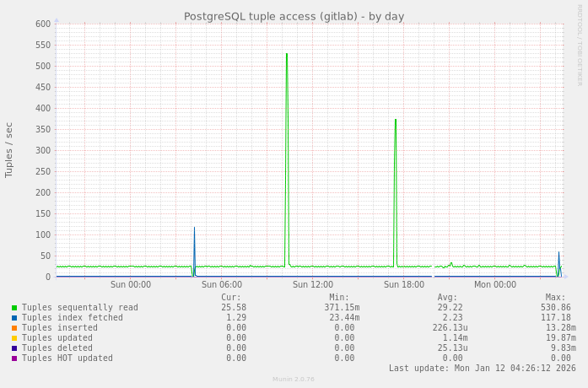Click the second green spike peak near 375

pyautogui.click(x=396, y=120)
